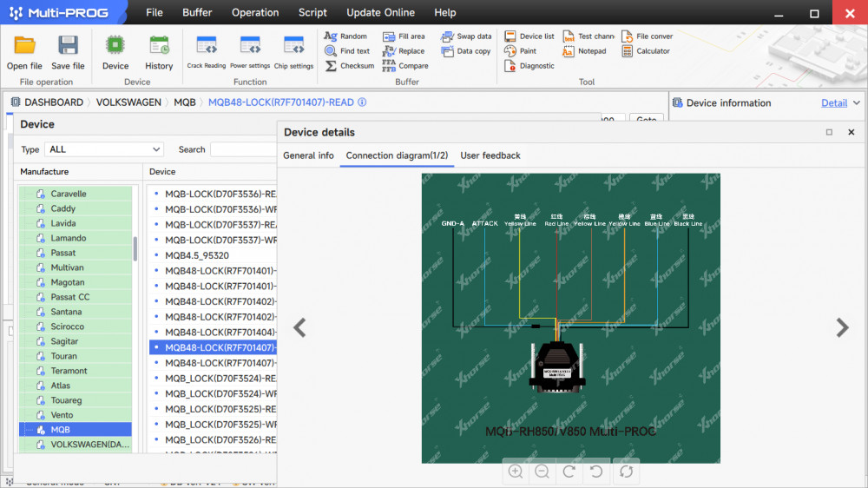Click info icon beside MQB48-LOCK breadcrumb

[x=362, y=102]
